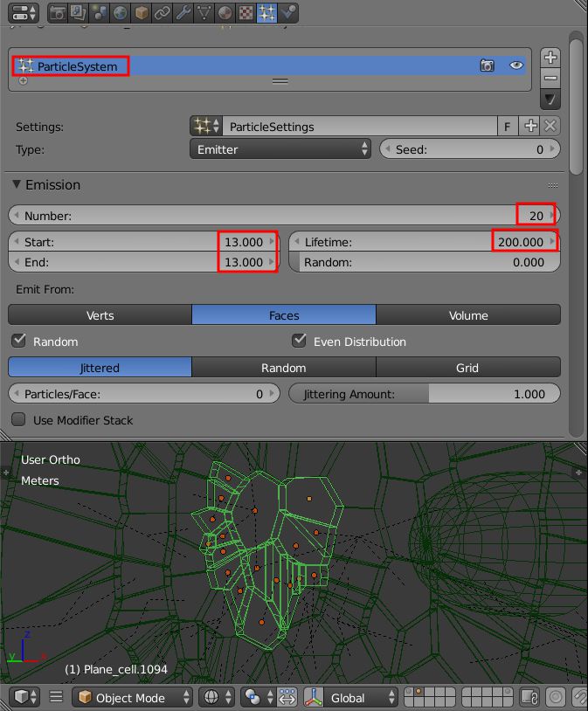Screen dimensions: 588x711
Task: Open the Material properties tab
Action: point(225,13)
